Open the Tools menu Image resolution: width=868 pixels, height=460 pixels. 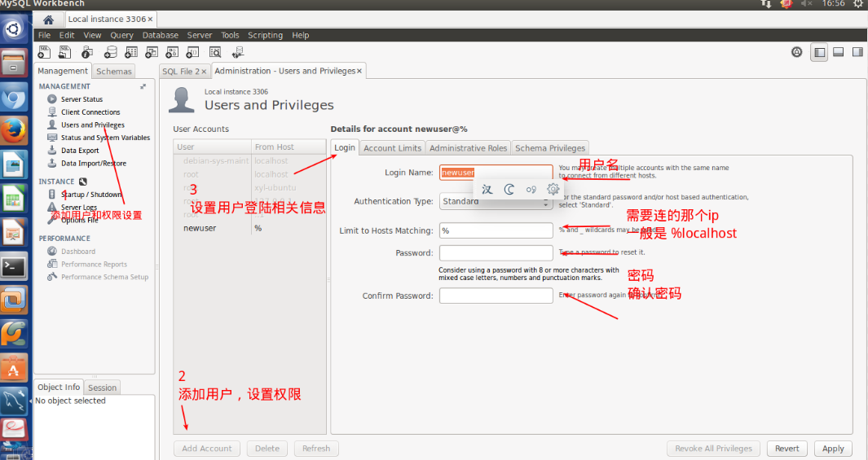pyautogui.click(x=230, y=35)
